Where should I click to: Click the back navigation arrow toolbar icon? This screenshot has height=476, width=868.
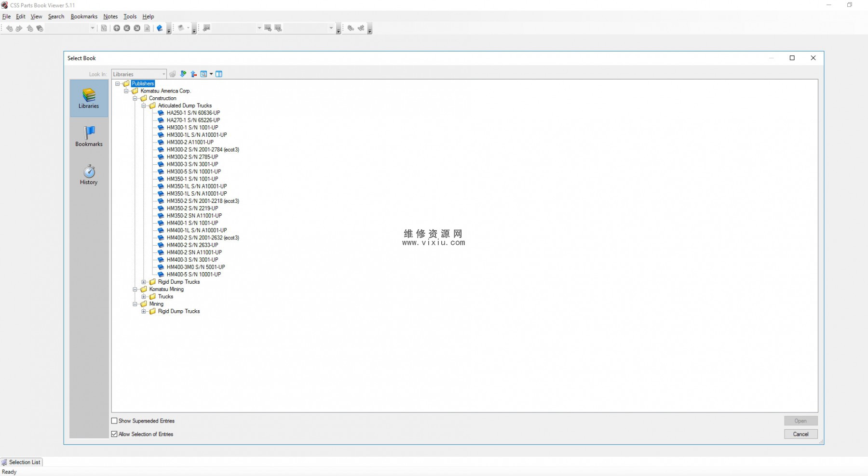(9, 28)
